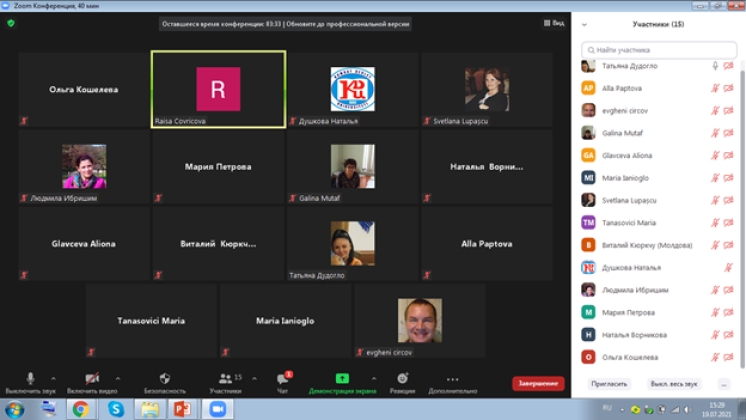
Task: Select evgheni circov video tile
Action: tap(420, 321)
